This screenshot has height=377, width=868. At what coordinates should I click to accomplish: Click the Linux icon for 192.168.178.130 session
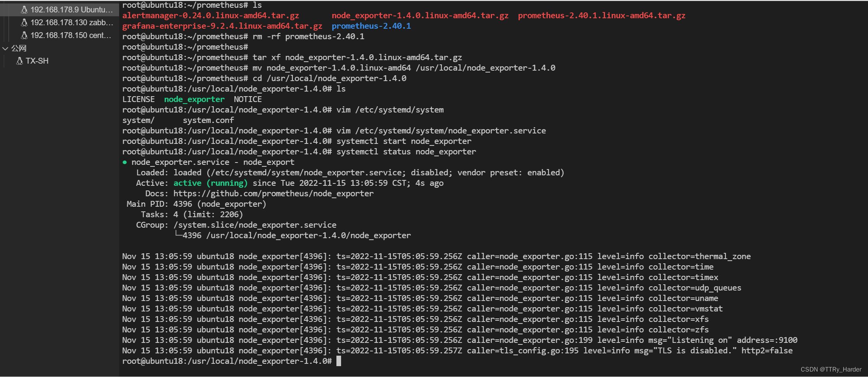(24, 22)
